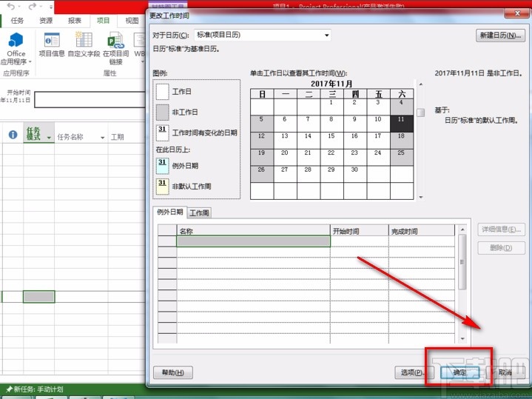Screen dimensions: 532x399
Task: Select November 30 in calendar
Action: (355, 174)
